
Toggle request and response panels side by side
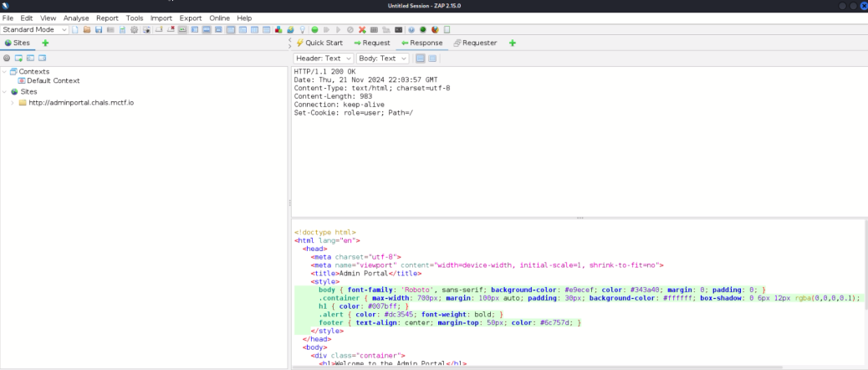tap(255, 30)
